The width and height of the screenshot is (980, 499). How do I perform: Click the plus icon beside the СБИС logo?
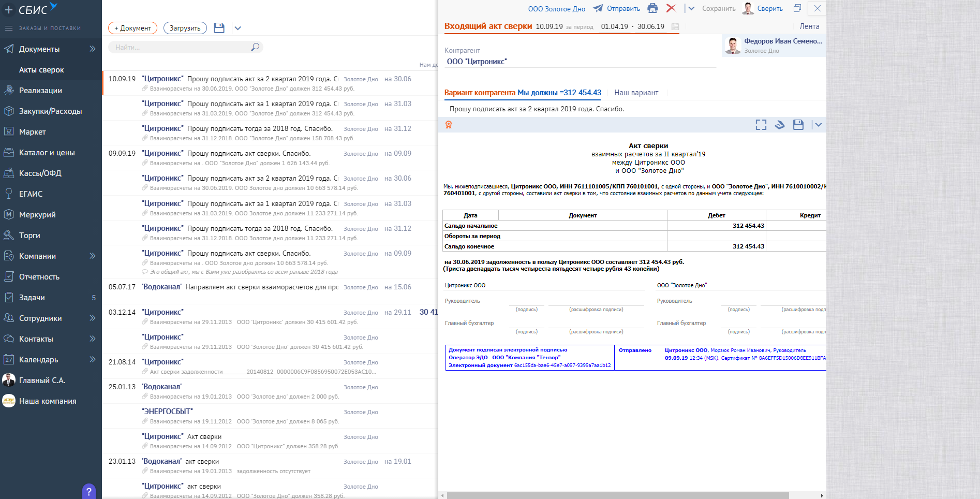[9, 10]
